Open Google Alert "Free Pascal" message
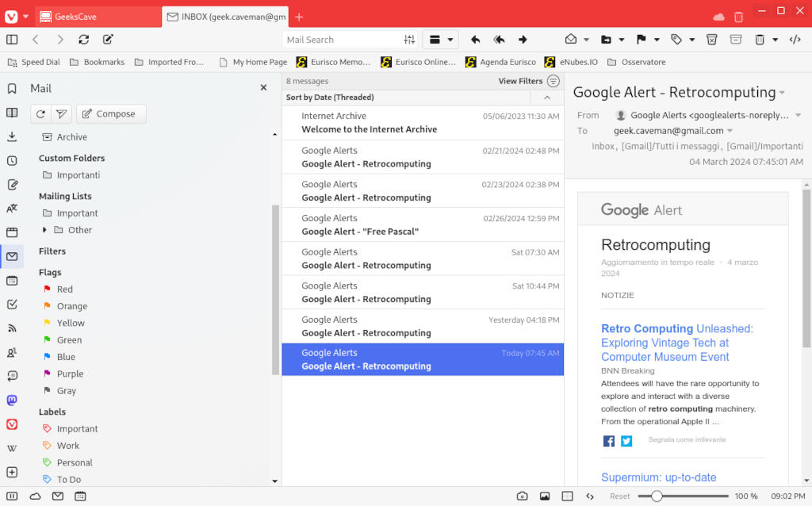 tap(423, 224)
